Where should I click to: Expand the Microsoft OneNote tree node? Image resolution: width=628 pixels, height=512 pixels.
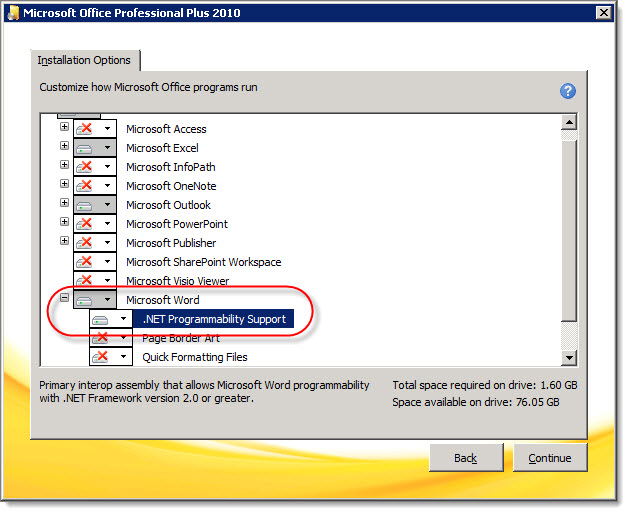(64, 183)
